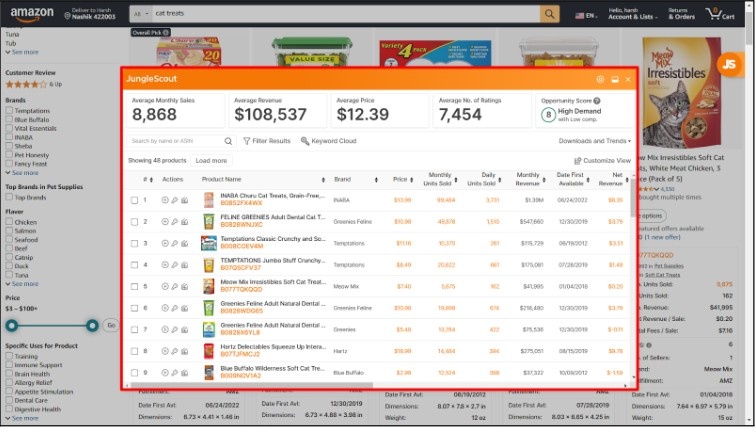Click the plus circle icon for FELINE GREENIES row 2

pos(165,222)
